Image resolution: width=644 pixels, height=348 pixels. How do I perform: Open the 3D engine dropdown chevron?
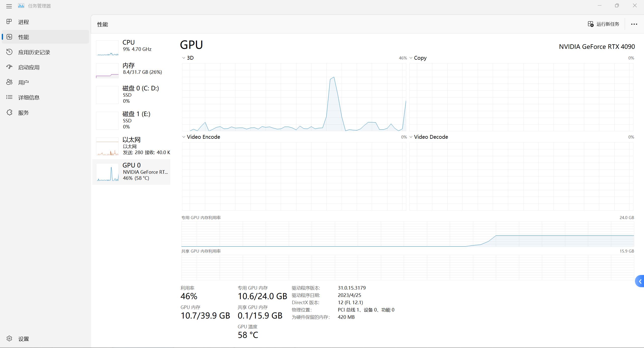point(184,58)
